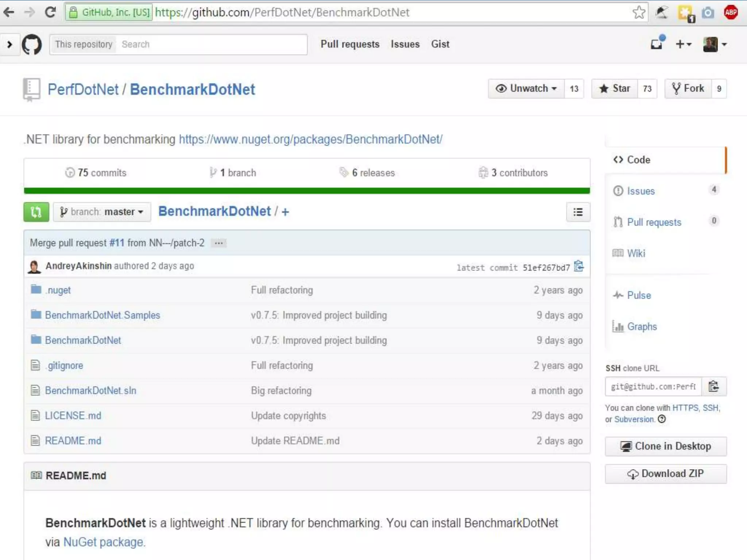
Task: View 6 releases
Action: (367, 172)
